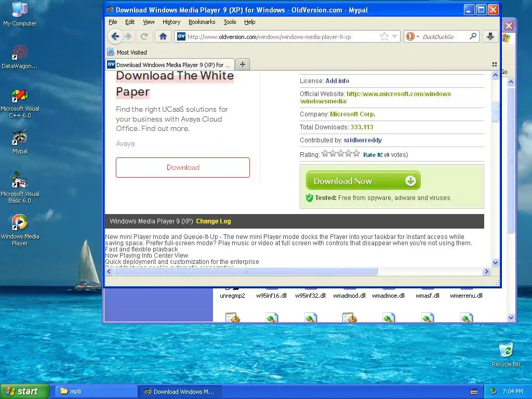Image resolution: width=532 pixels, height=399 pixels.
Task: Open the bookmark star dropdown arrow
Action: (x=394, y=37)
